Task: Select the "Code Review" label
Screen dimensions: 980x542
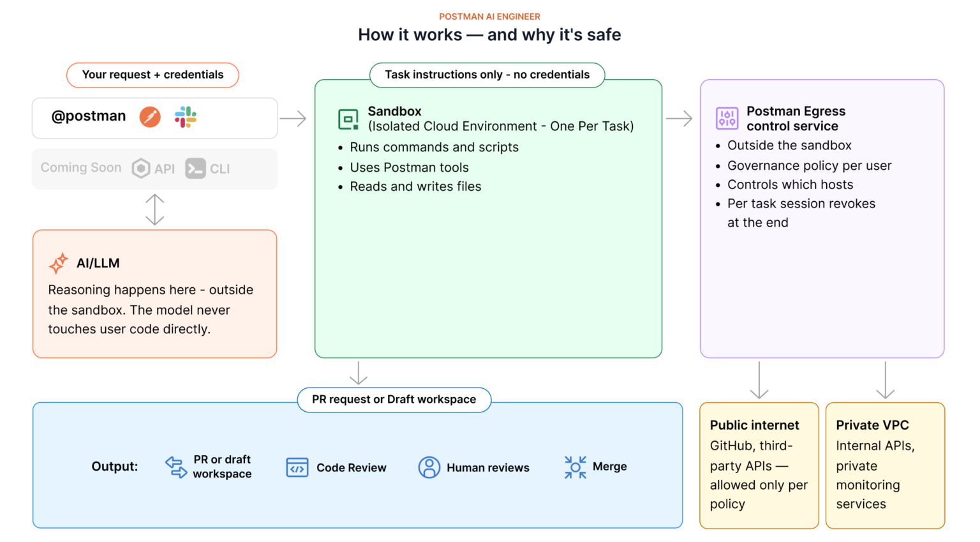Action: coord(352,468)
